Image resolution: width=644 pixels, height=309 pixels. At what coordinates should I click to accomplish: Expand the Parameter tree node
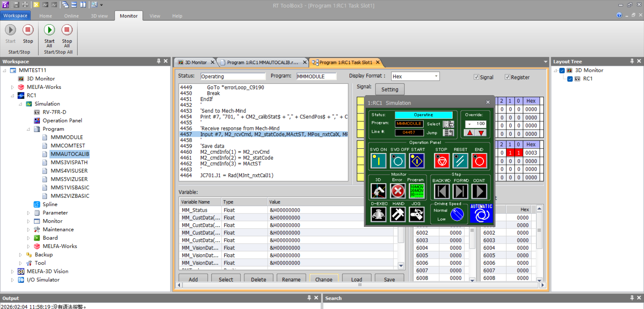click(29, 213)
